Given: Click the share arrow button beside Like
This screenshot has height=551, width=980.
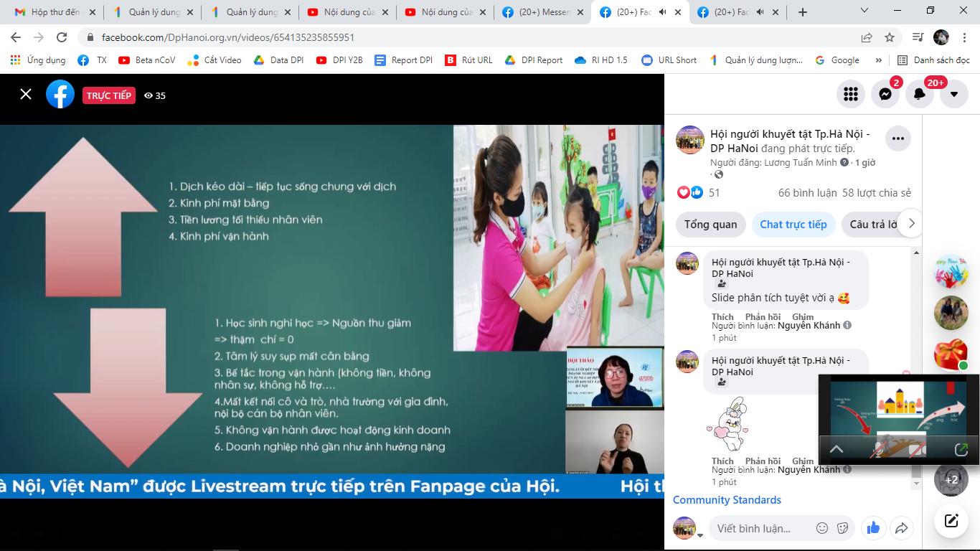Looking at the screenshot, I should click(x=901, y=528).
